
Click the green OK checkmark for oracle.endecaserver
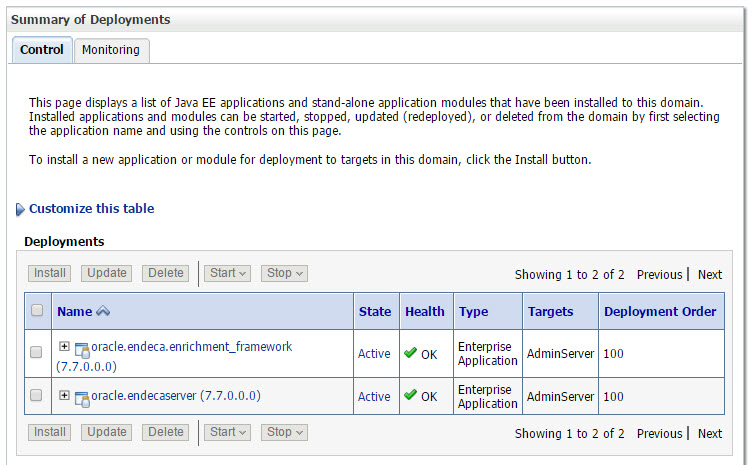click(x=410, y=395)
